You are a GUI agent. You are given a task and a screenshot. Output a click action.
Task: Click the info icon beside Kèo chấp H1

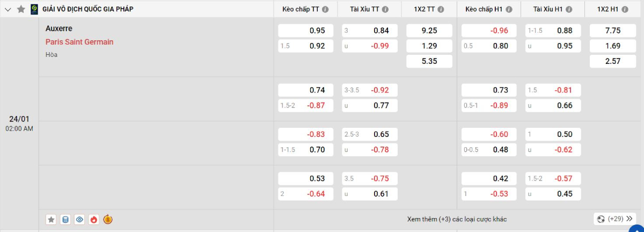point(509,9)
